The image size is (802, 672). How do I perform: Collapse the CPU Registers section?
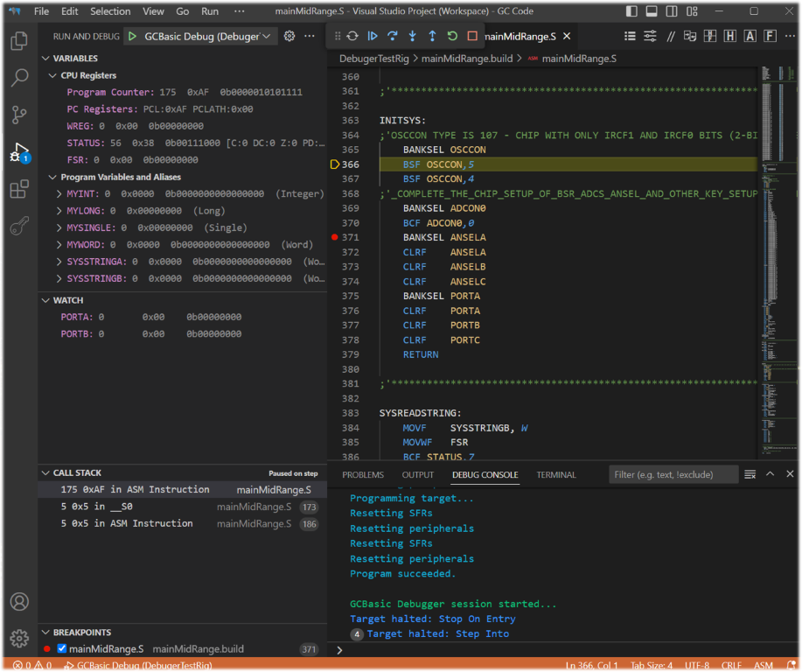pos(52,76)
